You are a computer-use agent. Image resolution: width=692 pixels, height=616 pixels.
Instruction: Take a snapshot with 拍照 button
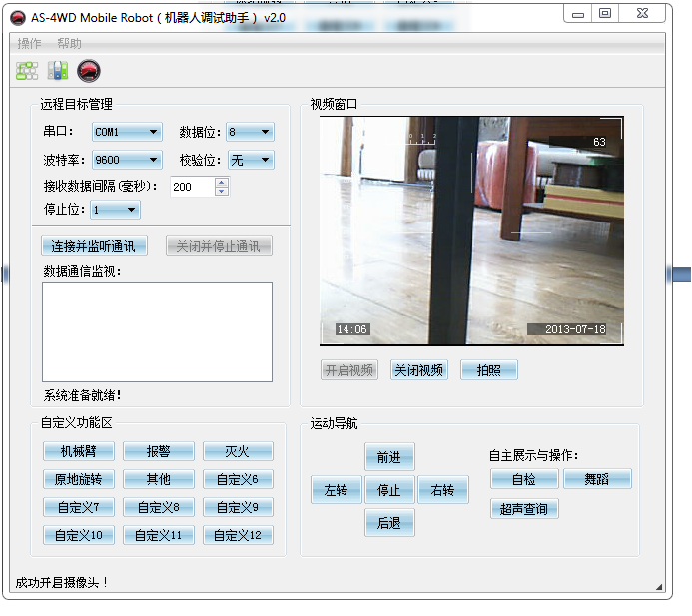[x=488, y=370]
